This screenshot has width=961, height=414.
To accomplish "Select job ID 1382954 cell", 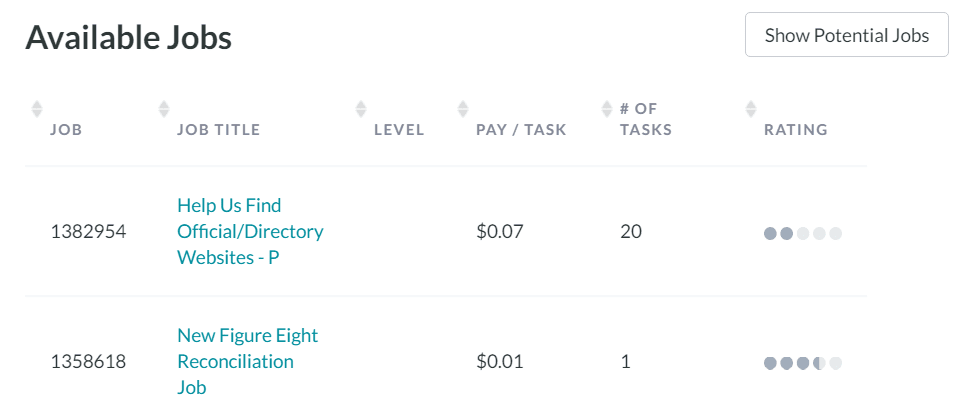I will pyautogui.click(x=88, y=232).
